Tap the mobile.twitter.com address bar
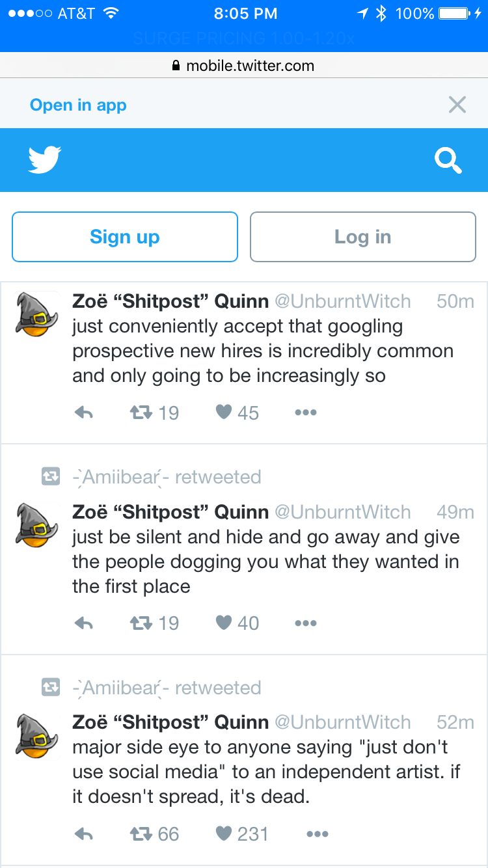 click(244, 66)
